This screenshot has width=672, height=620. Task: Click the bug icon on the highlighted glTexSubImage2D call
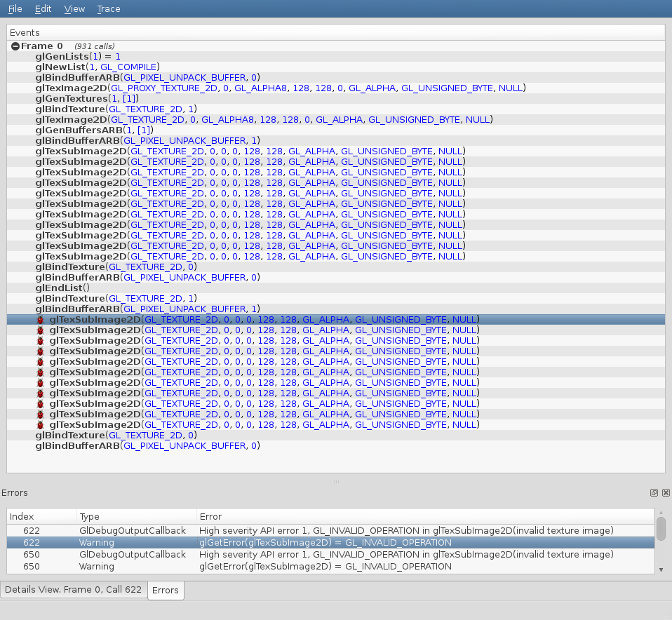(x=41, y=320)
